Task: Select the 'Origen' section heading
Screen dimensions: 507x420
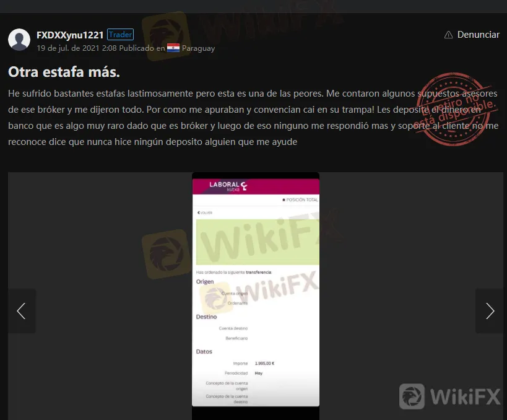Action: click(205, 281)
